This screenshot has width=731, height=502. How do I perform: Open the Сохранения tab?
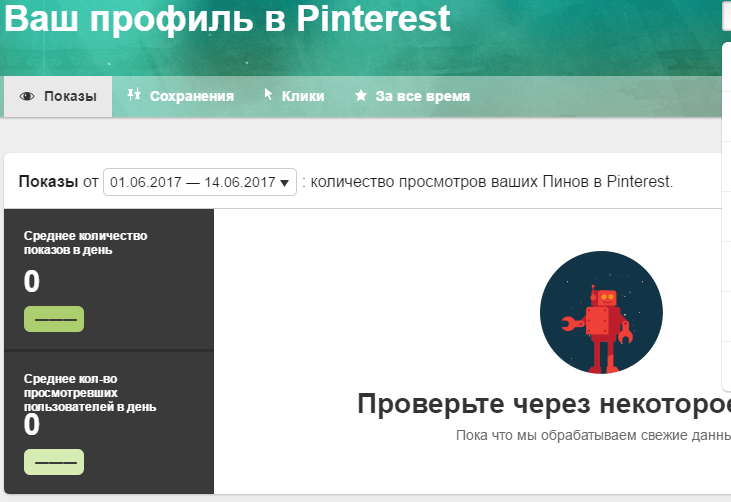(191, 97)
